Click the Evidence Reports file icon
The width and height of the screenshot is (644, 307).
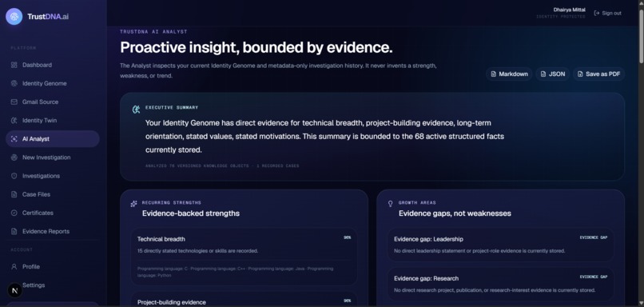14,231
